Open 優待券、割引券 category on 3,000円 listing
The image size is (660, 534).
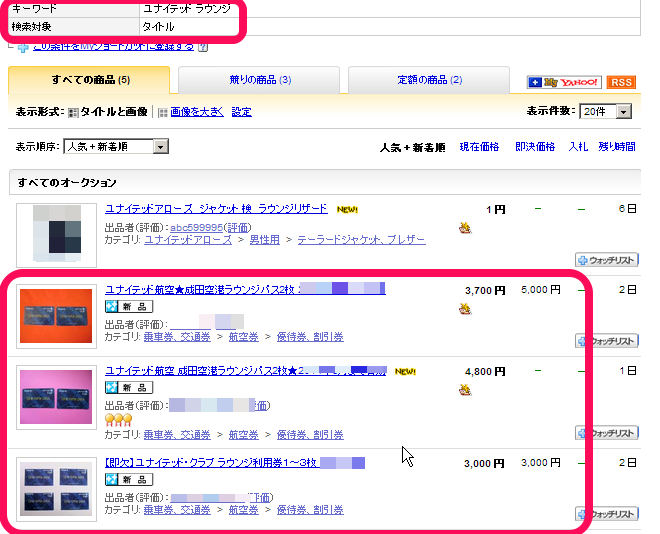310,510
